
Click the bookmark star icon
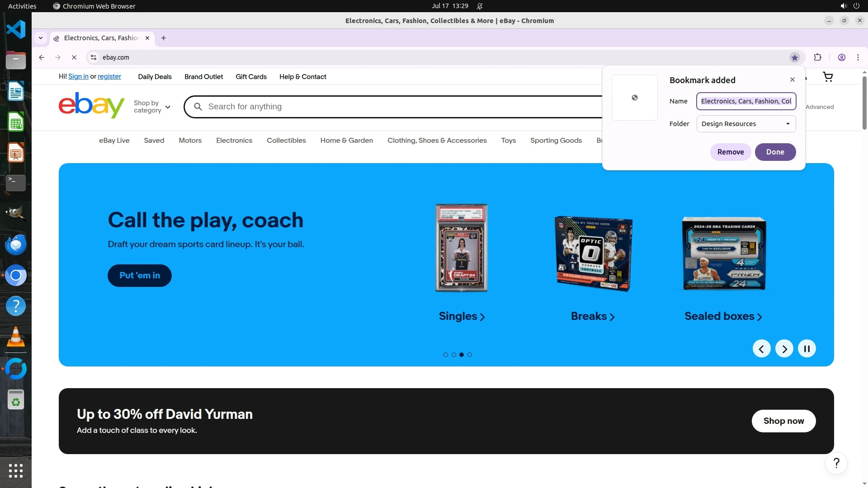pos(794,57)
